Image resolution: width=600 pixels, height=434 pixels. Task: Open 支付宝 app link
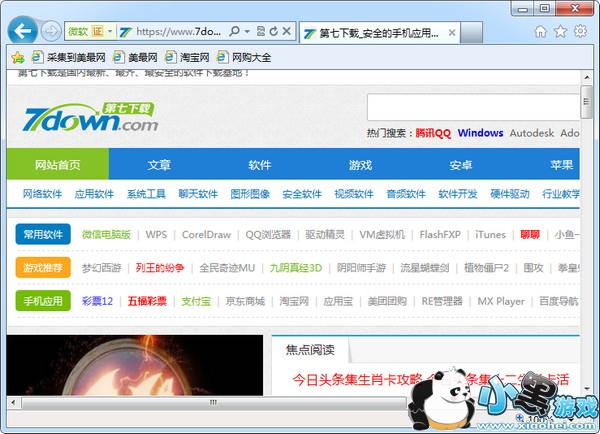[x=196, y=301]
